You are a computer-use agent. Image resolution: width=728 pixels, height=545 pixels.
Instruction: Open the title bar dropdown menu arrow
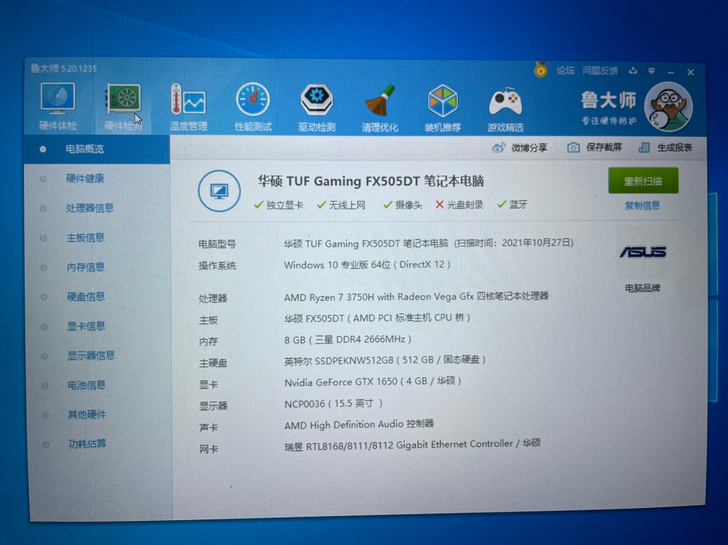tap(651, 71)
